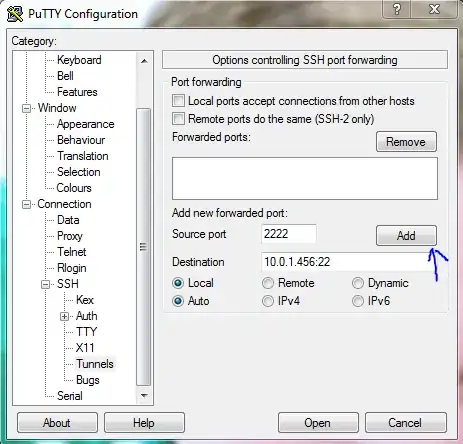Click the Cancel button

coord(405,423)
